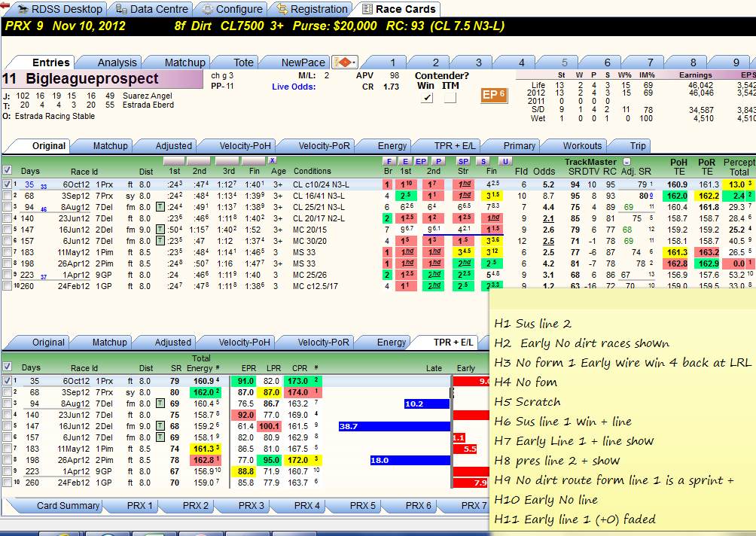Toggle the select-all checkbox in the Original table header
Viewport: 756px width, 536px height.
tap(8, 170)
